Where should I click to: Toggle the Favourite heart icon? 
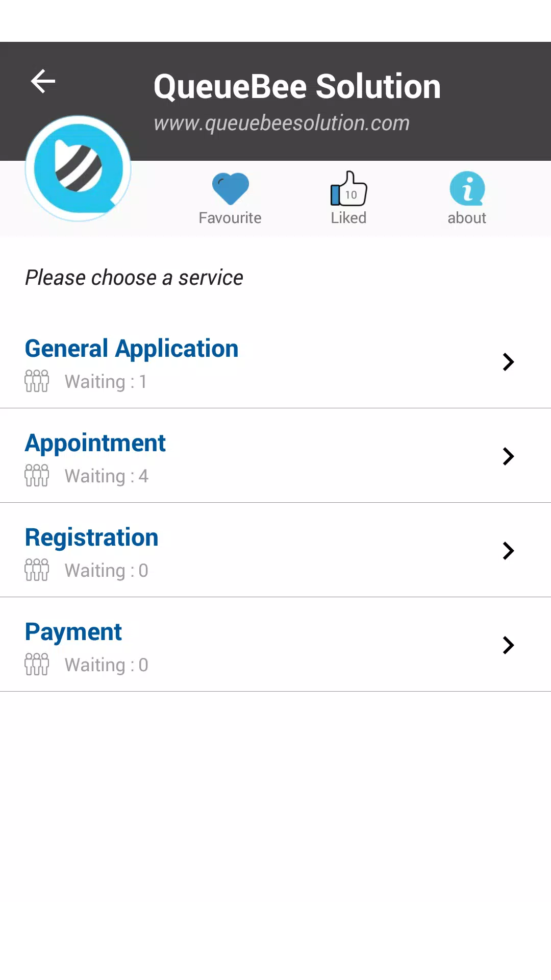231,188
